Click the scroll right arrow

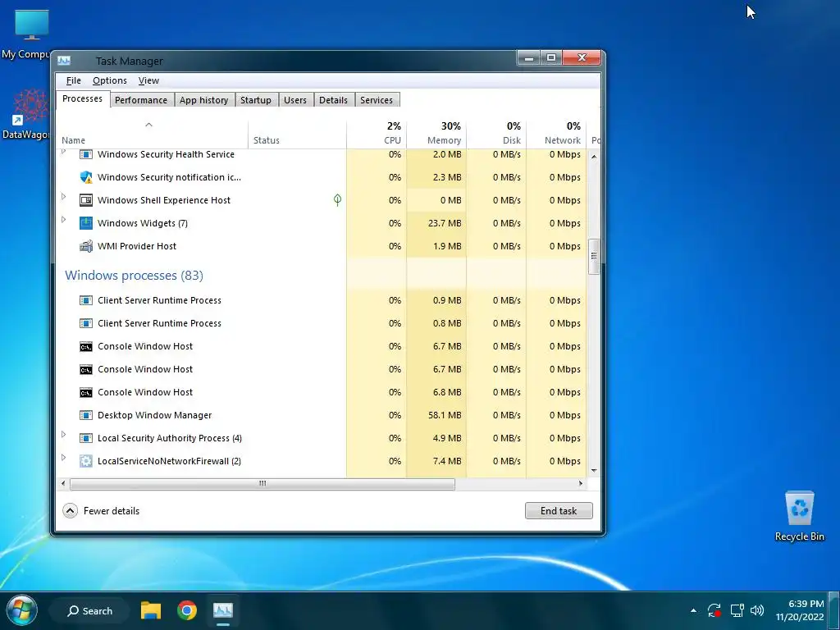click(581, 484)
